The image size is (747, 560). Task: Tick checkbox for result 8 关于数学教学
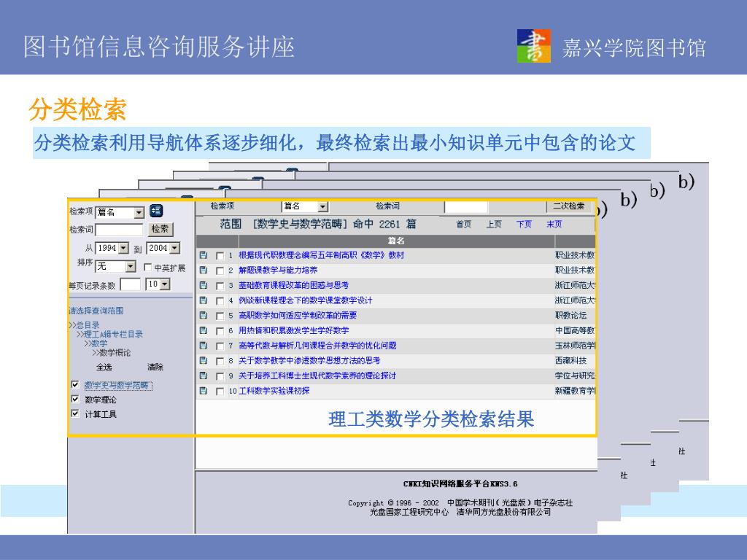pyautogui.click(x=220, y=361)
